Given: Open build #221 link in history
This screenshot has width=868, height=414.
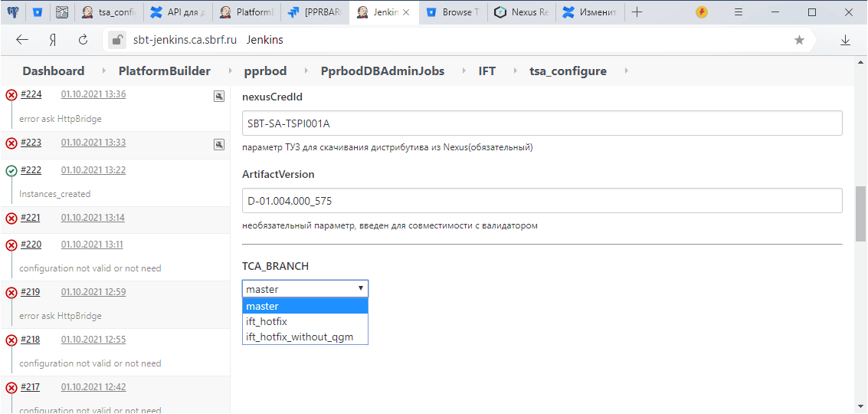Looking at the screenshot, I should tap(31, 218).
